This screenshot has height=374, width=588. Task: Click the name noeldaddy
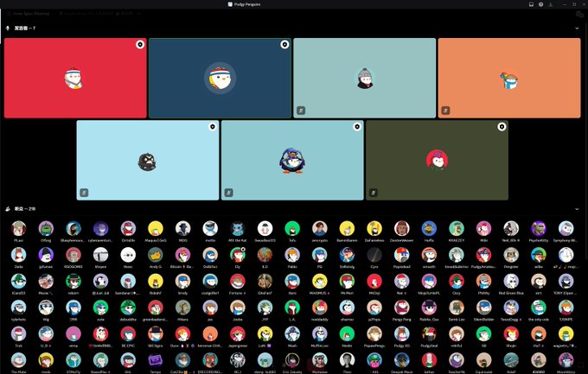click(x=319, y=320)
